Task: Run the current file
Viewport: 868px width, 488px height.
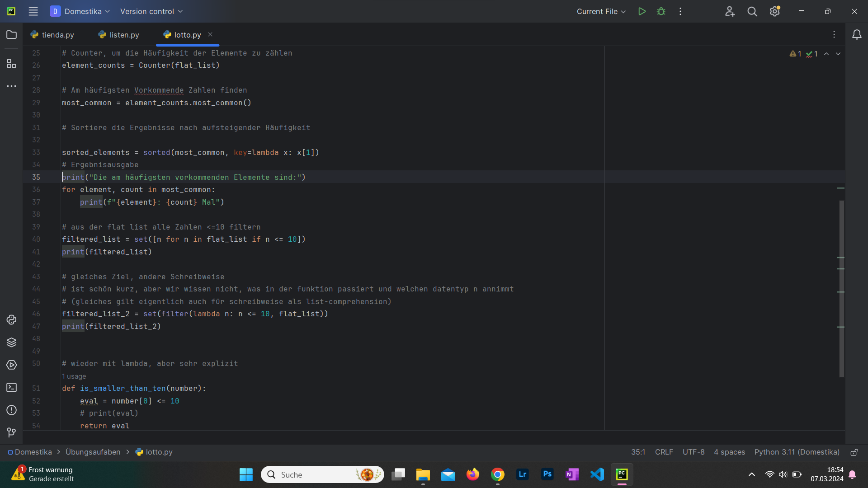Action: pos(642,11)
